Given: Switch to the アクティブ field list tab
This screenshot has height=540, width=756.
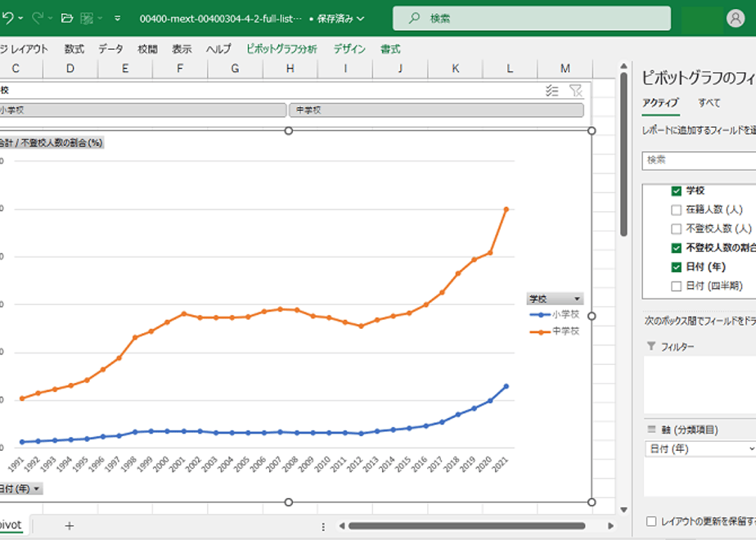Looking at the screenshot, I should coord(660,103).
